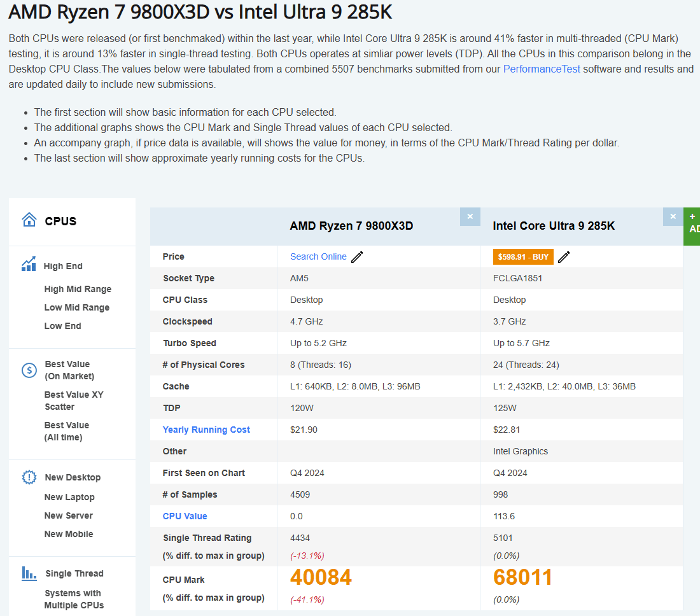Image resolution: width=700 pixels, height=616 pixels.
Task: Remove AMD Ryzen 7 9800X3D from comparison
Action: (x=470, y=216)
